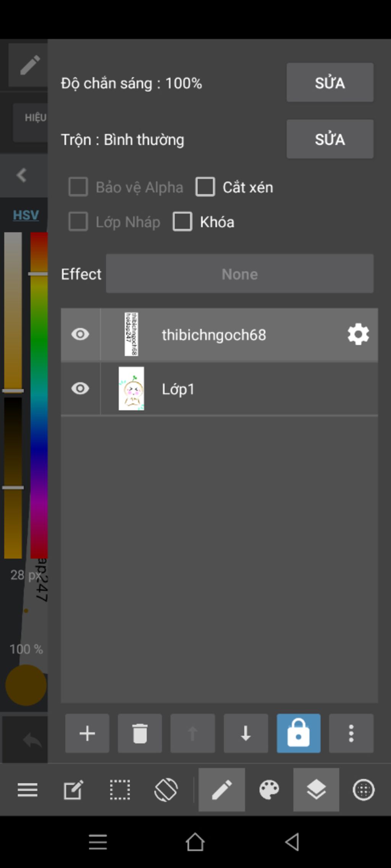Collapse the side panel with left chevron
This screenshot has width=391, height=868.
click(22, 175)
